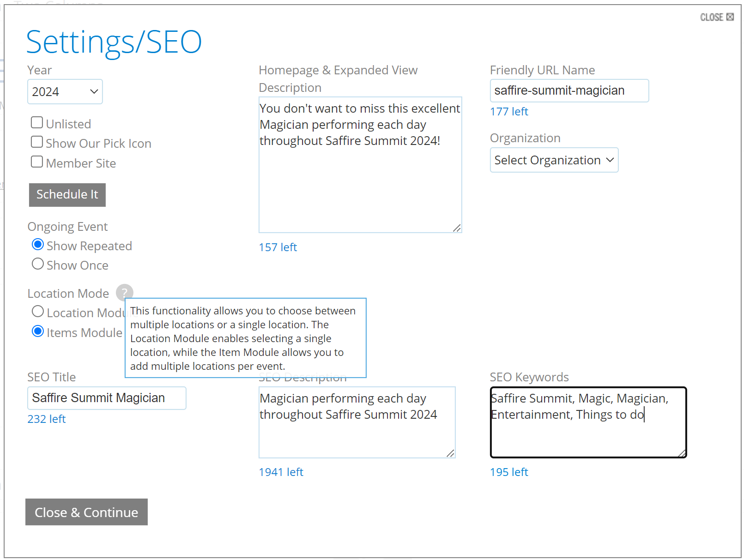Check the Show Our Pick Icon checkbox
The width and height of the screenshot is (744, 560).
(x=37, y=142)
